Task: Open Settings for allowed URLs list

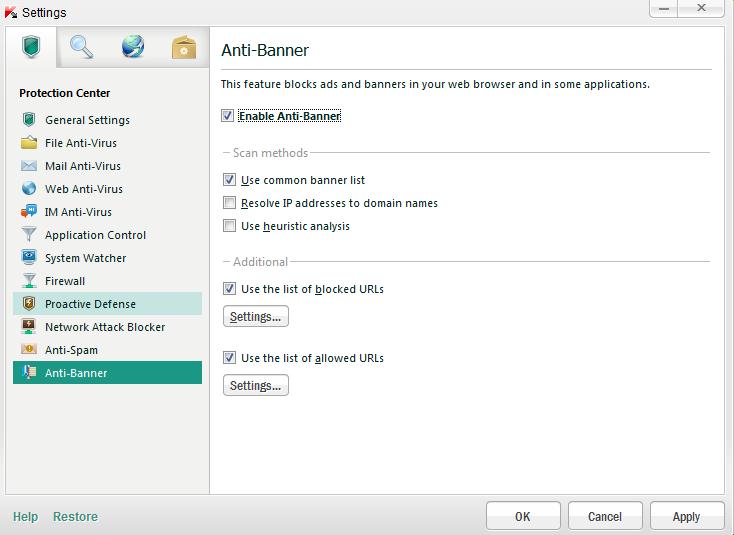Action: (256, 385)
